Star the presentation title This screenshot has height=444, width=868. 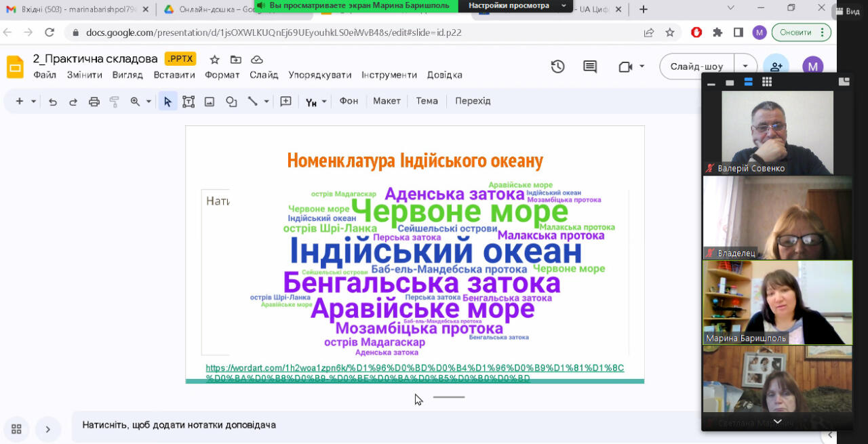[214, 60]
